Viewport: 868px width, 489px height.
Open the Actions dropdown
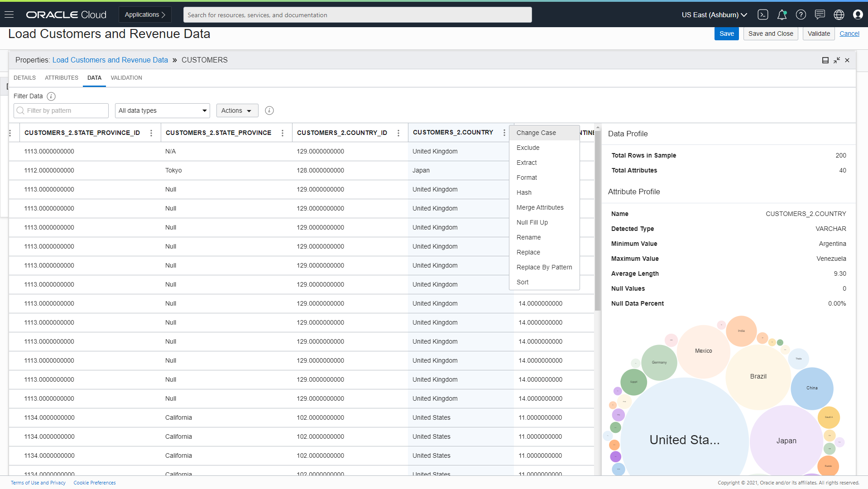237,110
